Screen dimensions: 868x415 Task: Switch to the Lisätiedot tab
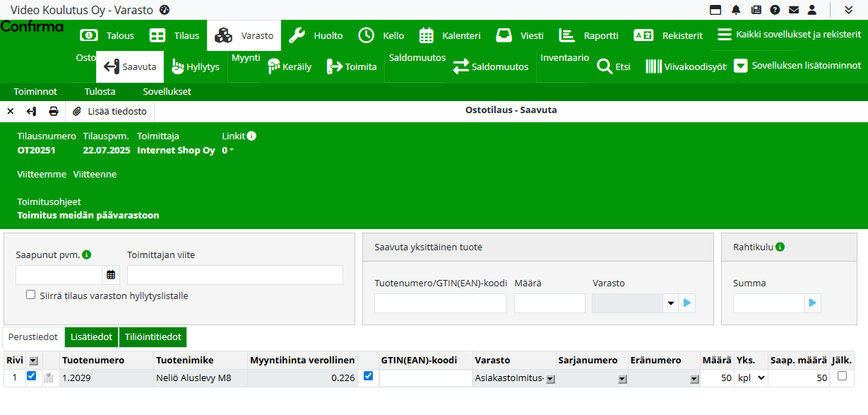(x=91, y=337)
